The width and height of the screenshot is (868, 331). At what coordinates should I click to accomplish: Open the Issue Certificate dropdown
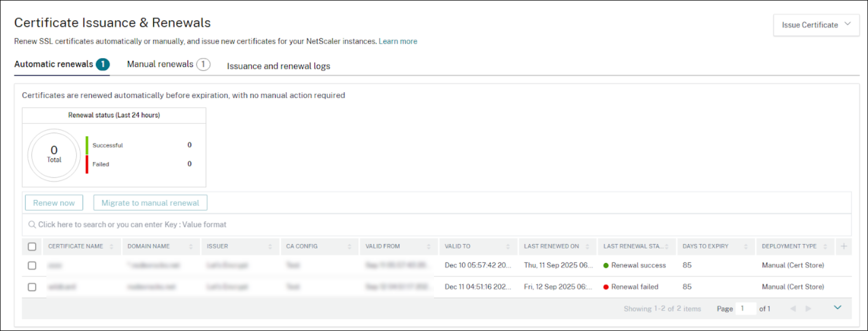click(x=816, y=25)
